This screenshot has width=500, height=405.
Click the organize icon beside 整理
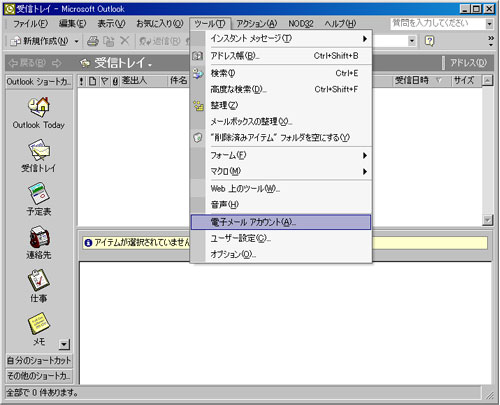198,105
